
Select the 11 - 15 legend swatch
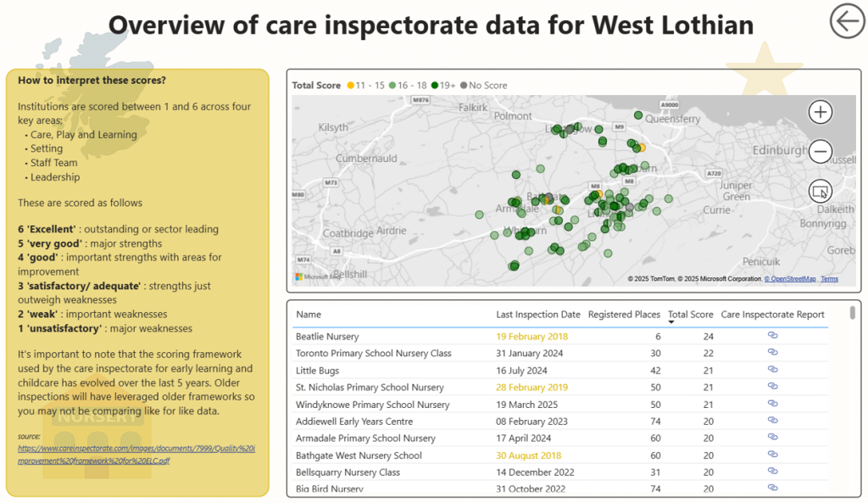coord(350,86)
